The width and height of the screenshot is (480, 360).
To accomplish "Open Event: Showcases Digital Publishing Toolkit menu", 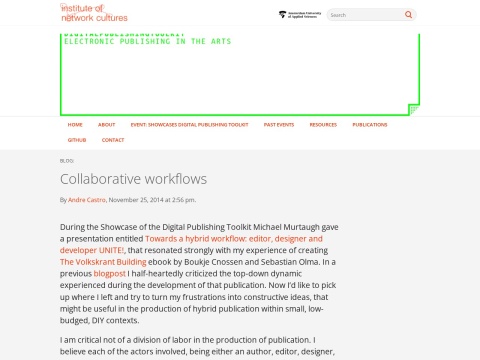I will (189, 125).
